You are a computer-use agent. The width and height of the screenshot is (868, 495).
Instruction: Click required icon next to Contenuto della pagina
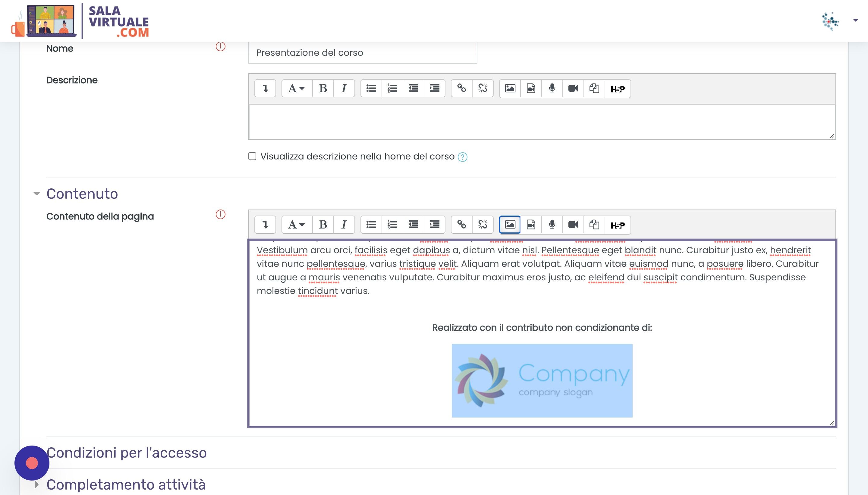click(221, 214)
